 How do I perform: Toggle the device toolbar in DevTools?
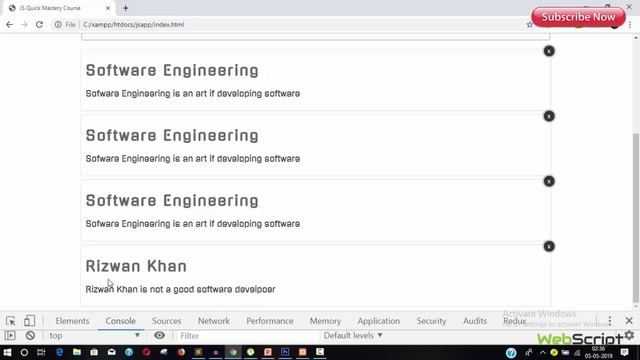29,321
